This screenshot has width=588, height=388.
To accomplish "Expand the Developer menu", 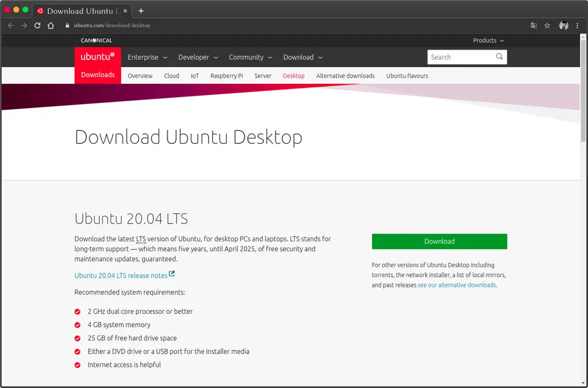I will [198, 57].
